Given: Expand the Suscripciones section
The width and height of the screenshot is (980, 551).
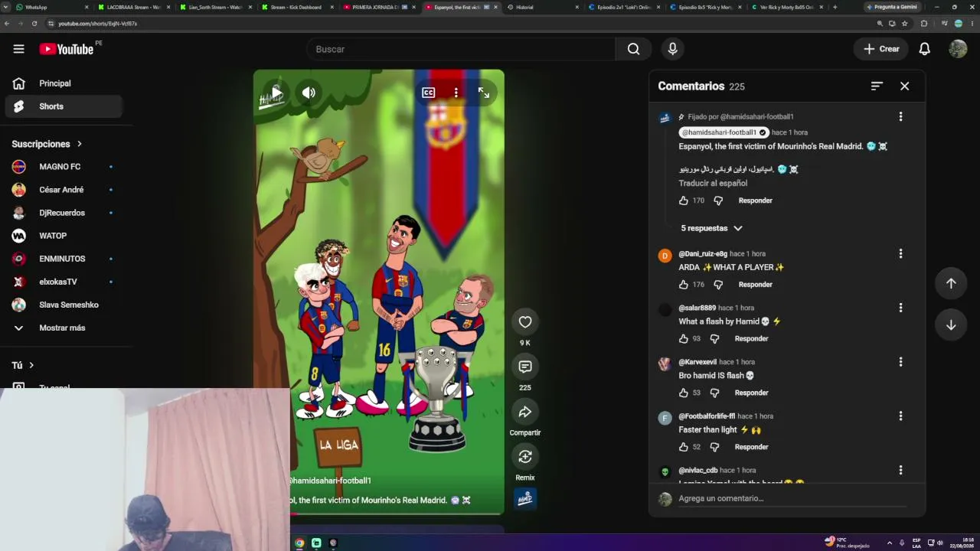Looking at the screenshot, I should 47,144.
